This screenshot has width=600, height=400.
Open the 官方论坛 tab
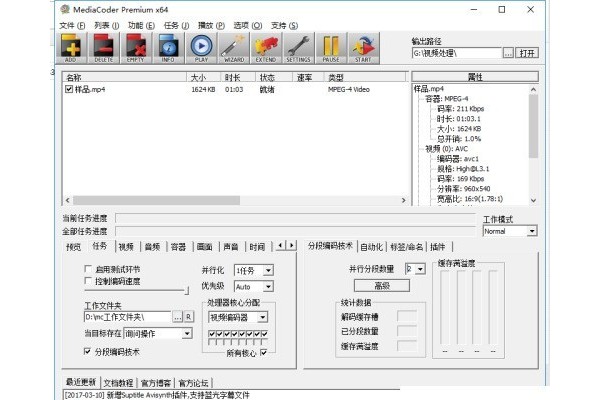click(x=193, y=383)
